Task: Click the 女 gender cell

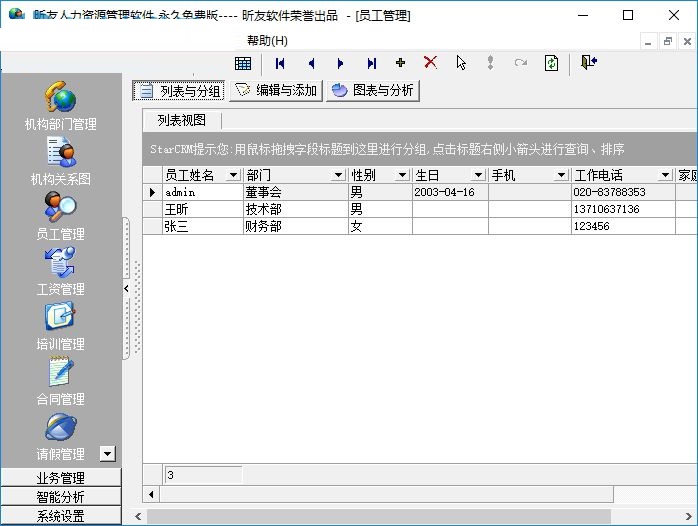Action: tap(380, 226)
